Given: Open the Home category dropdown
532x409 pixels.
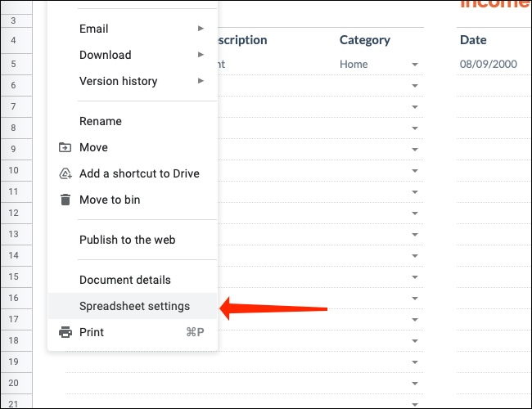Looking at the screenshot, I should [x=415, y=65].
